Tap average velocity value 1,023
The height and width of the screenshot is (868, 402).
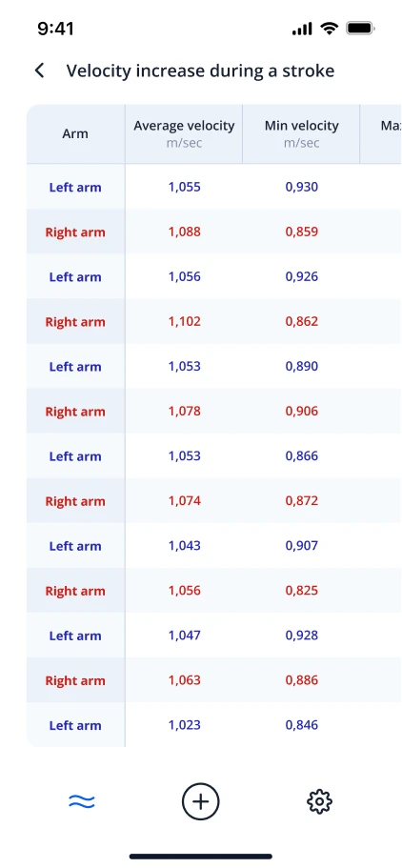[x=185, y=725]
